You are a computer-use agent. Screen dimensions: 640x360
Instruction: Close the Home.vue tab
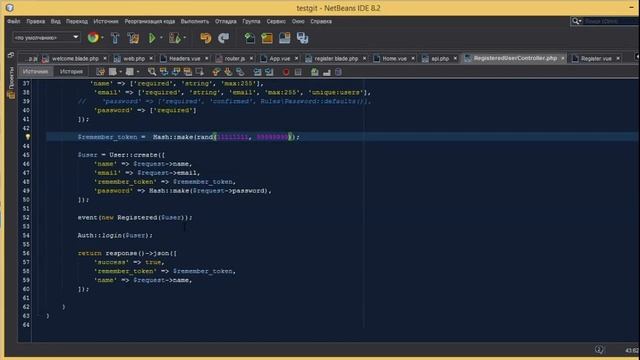(413, 59)
